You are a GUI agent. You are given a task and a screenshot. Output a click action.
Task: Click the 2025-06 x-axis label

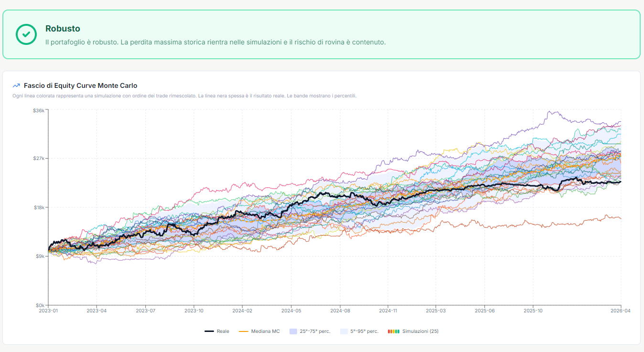[484, 310]
